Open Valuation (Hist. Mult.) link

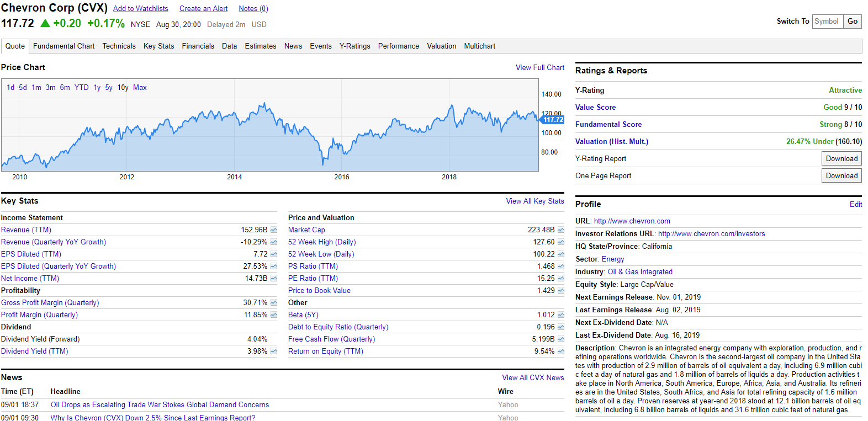pyautogui.click(x=612, y=142)
